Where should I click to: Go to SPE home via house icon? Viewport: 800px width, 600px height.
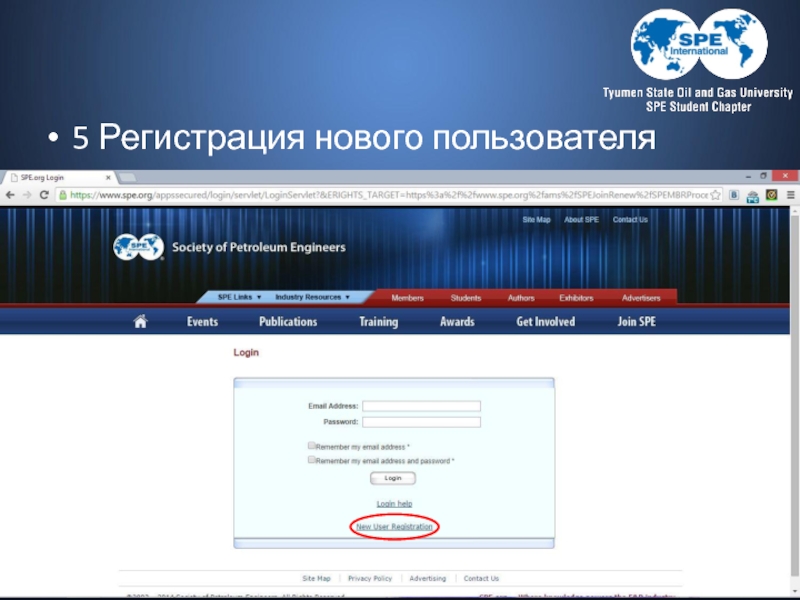click(x=140, y=321)
